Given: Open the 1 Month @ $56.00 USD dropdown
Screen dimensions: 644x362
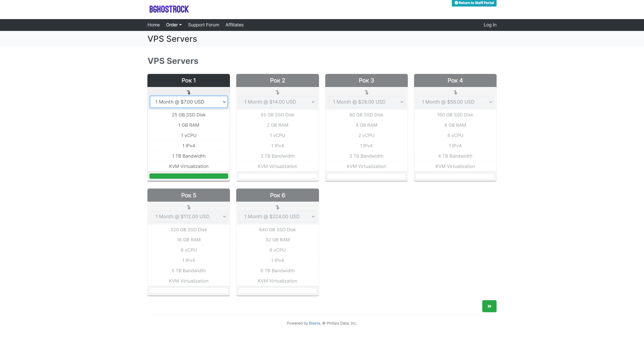Looking at the screenshot, I should pyautogui.click(x=455, y=102).
